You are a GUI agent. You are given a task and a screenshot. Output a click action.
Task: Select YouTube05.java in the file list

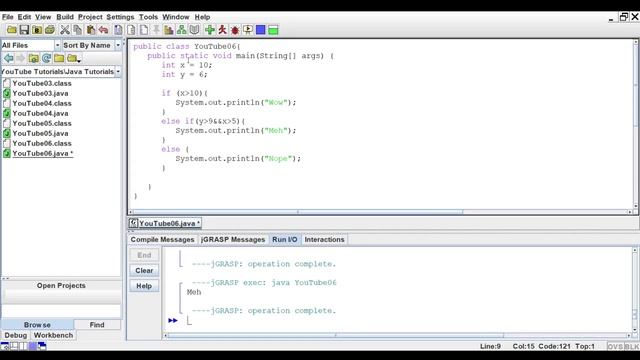pyautogui.click(x=40, y=133)
